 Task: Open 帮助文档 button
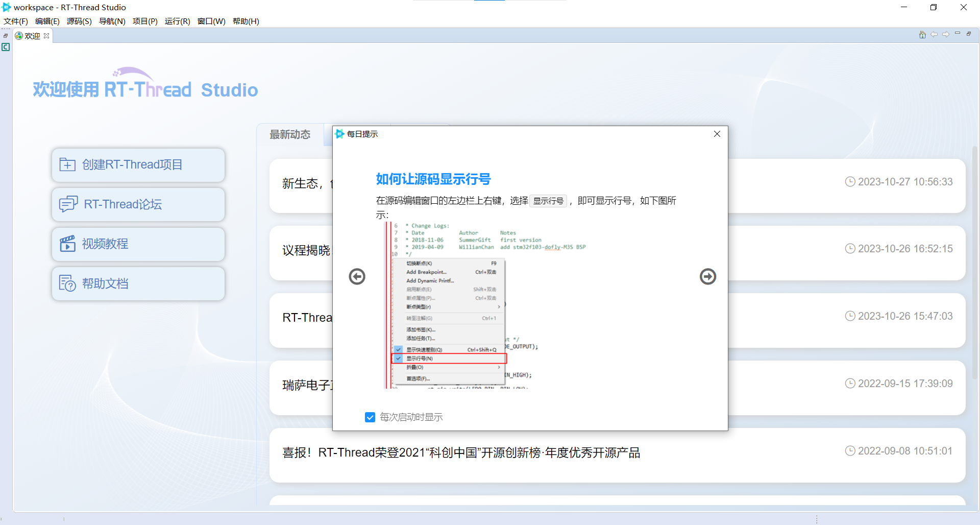pos(138,283)
